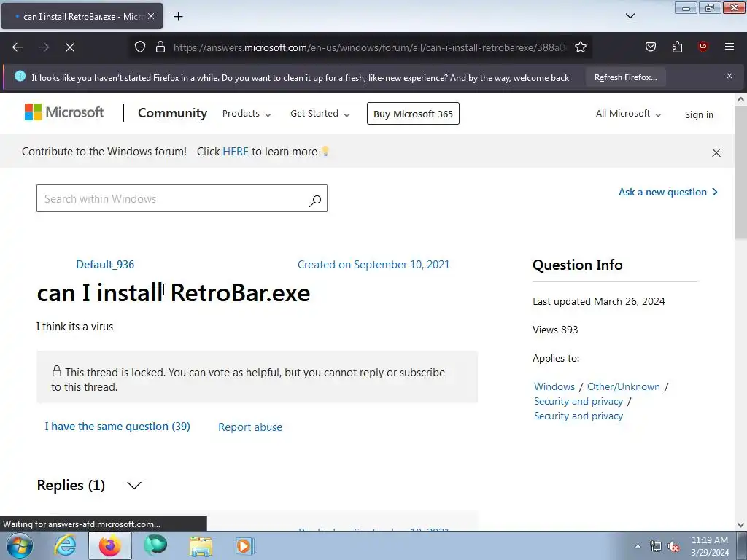The width and height of the screenshot is (747, 560).
Task: Click scrollbar down arrow
Action: pos(740,525)
